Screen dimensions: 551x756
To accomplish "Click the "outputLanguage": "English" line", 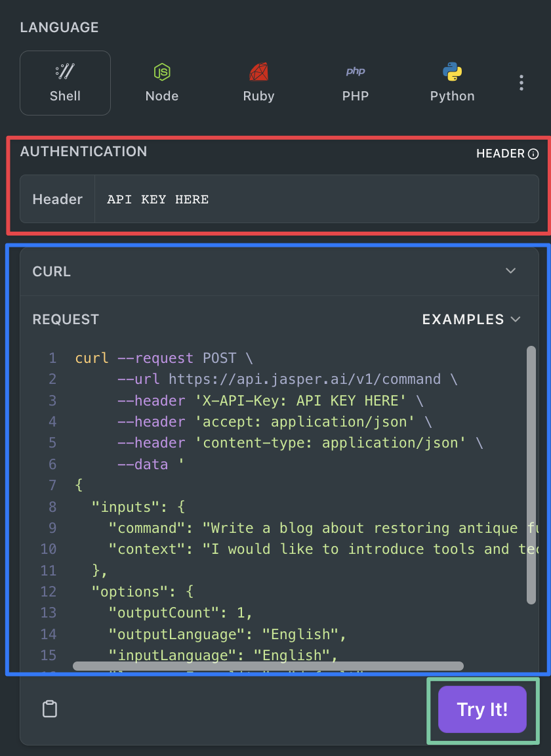I will (x=228, y=634).
